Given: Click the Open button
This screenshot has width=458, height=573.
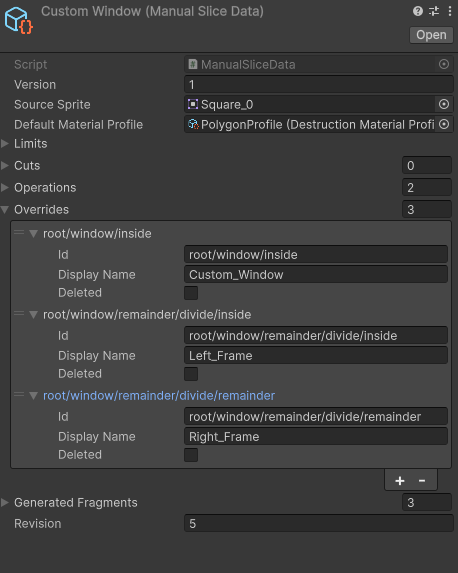Looking at the screenshot, I should (x=431, y=35).
